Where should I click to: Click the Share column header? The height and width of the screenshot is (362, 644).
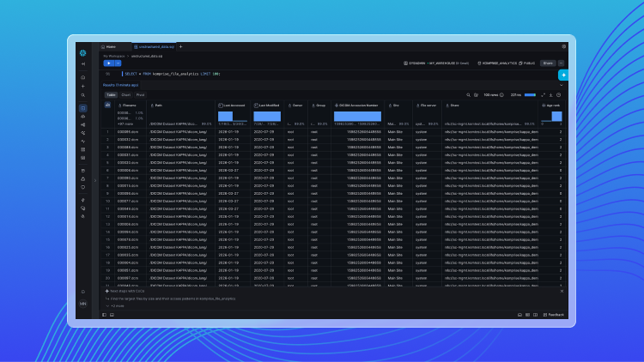point(454,106)
